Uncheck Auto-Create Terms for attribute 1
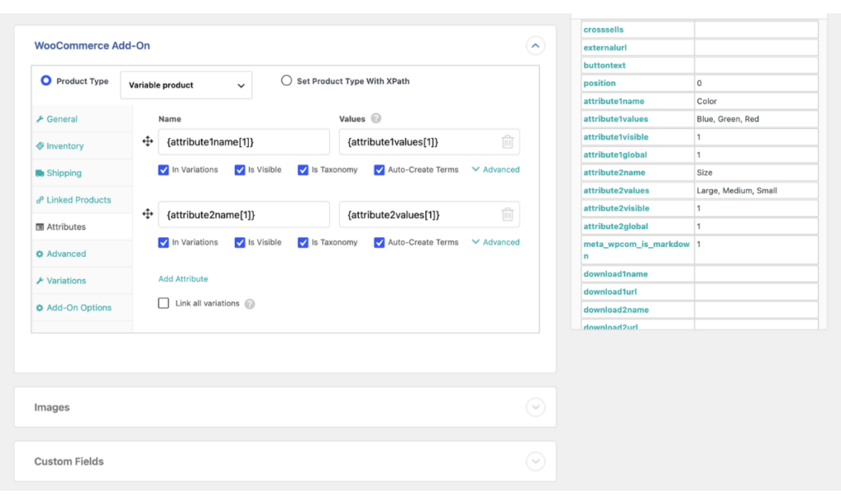This screenshot has height=504, width=841. pos(379,170)
